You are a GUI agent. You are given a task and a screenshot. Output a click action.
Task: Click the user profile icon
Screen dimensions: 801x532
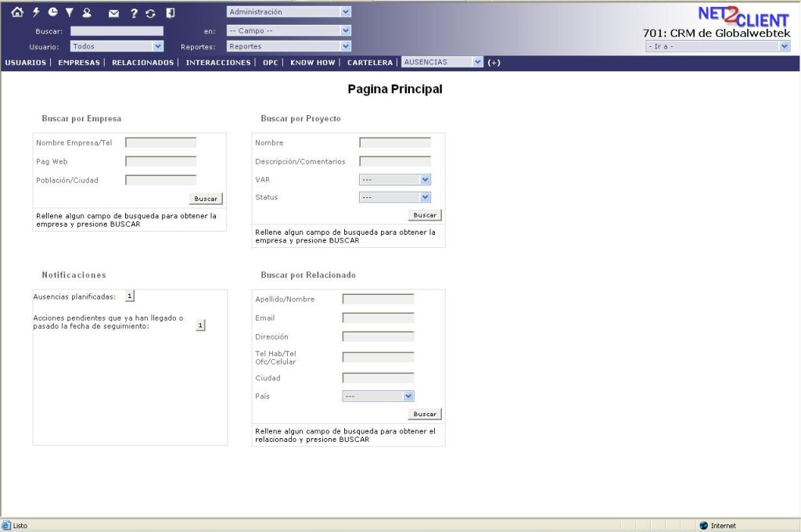point(87,13)
